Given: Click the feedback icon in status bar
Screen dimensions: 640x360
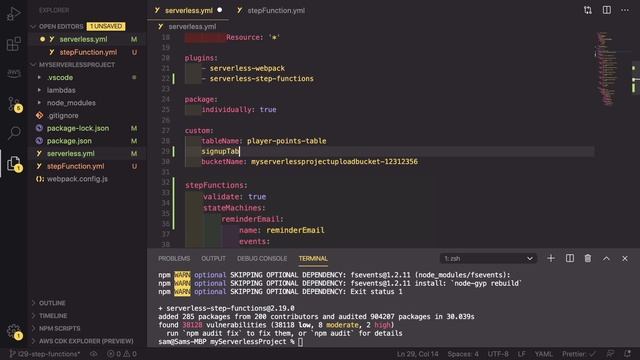Looking at the screenshot, I should point(610,354).
